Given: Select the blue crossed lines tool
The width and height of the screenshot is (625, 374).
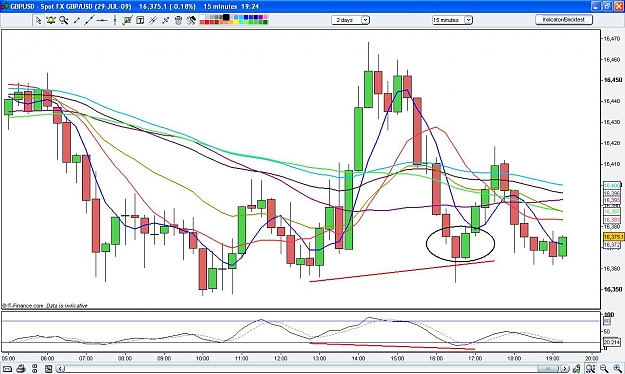Looking at the screenshot, I should coord(165,20).
